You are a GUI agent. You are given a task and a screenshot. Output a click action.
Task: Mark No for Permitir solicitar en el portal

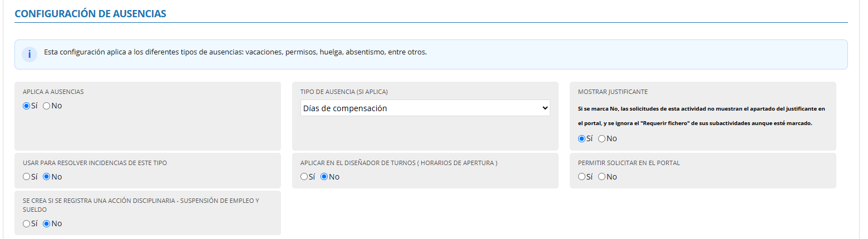[602, 177]
